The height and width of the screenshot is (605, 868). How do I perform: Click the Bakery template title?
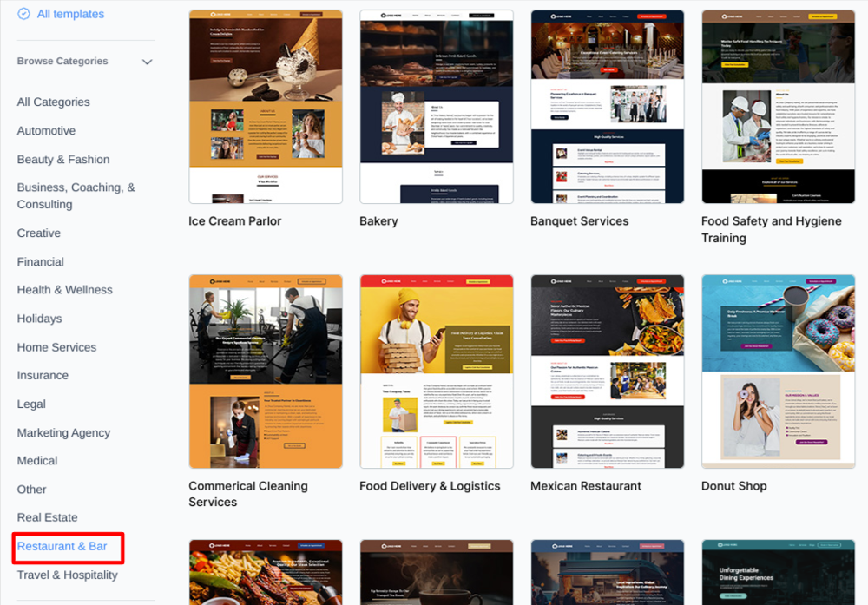(378, 221)
